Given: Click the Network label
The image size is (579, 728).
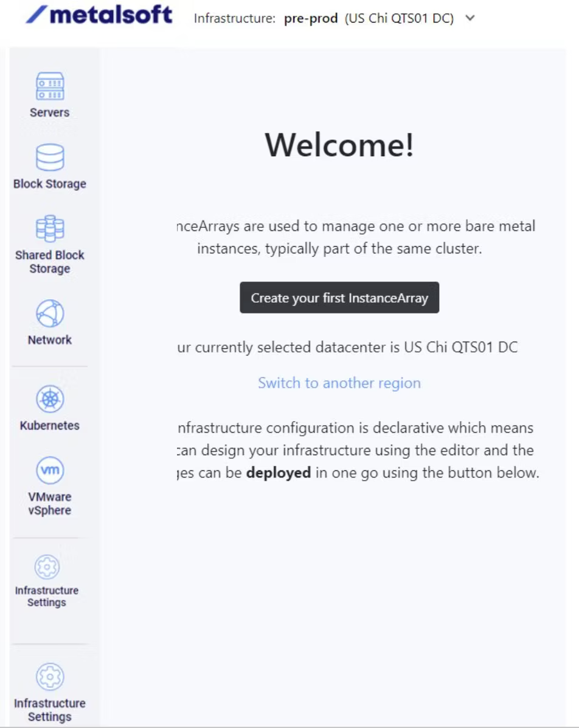Looking at the screenshot, I should click(x=50, y=340).
